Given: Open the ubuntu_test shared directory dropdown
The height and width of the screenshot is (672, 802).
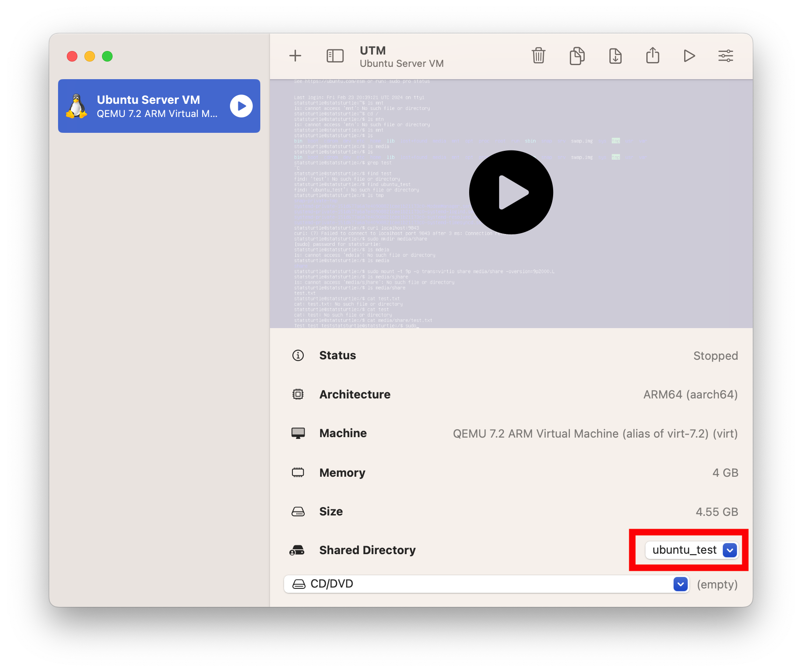Looking at the screenshot, I should tap(691, 550).
